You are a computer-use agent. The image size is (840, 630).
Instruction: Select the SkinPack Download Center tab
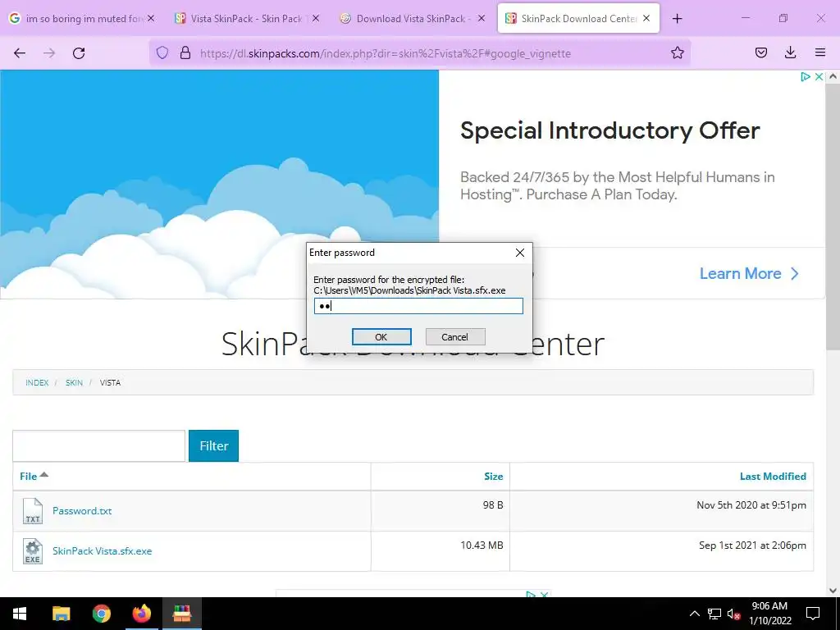578,18
